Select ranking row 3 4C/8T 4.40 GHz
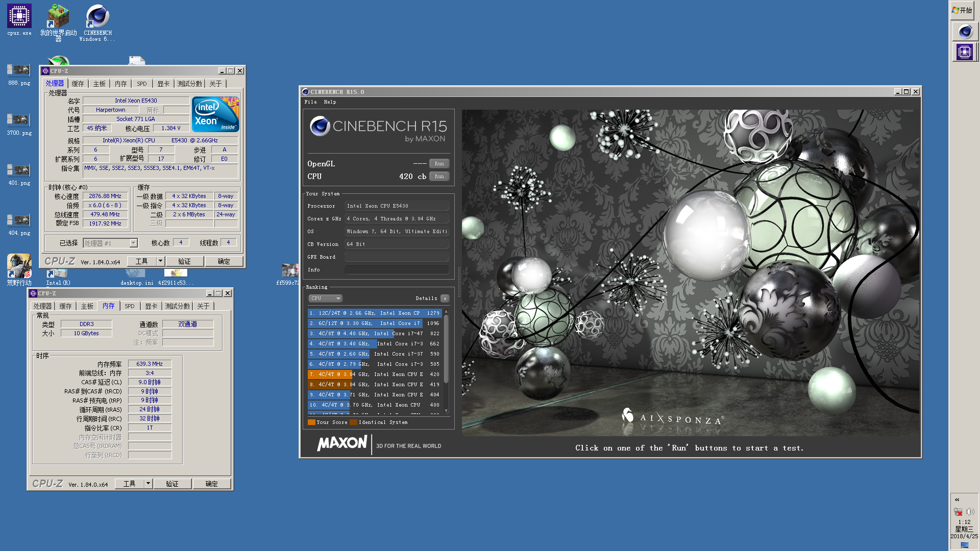The image size is (980, 551). coord(375,334)
